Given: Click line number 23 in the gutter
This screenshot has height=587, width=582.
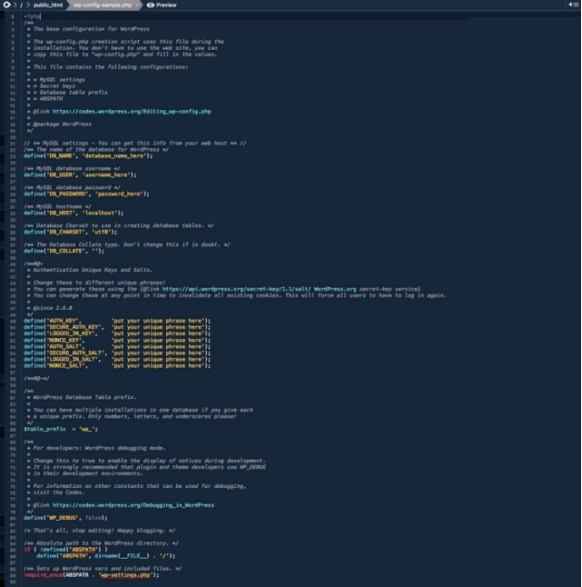Looking at the screenshot, I should coord(13,156).
